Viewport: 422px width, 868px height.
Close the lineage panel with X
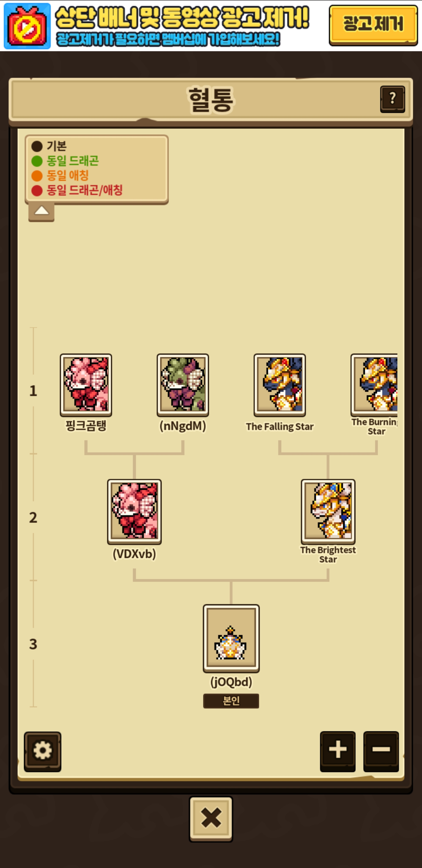(211, 818)
